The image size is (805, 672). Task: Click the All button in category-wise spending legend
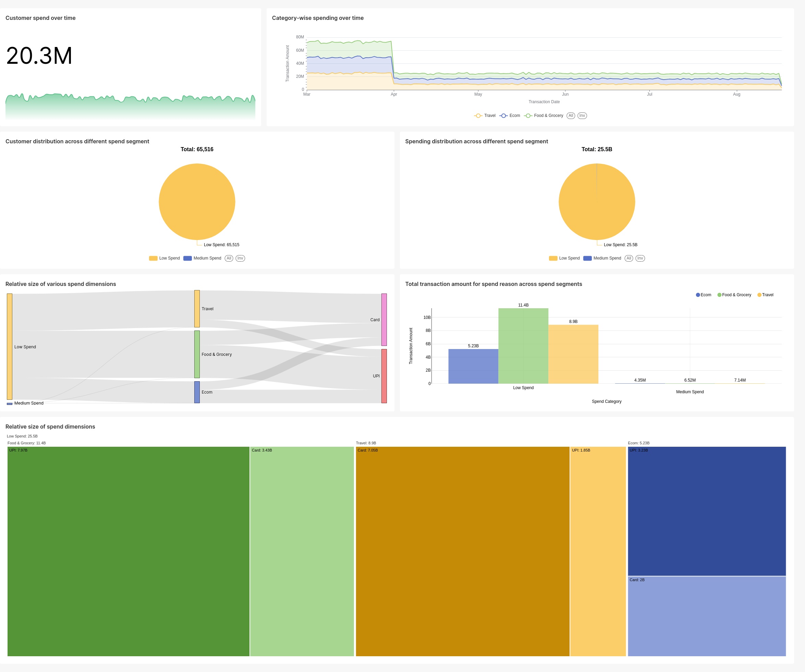[x=571, y=116]
